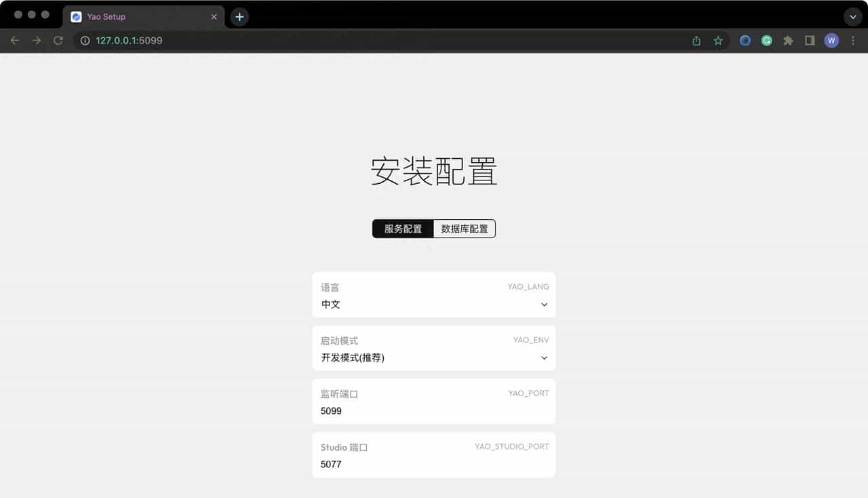Viewport: 868px width, 498px height.
Task: Open a new tab with the plus button
Action: [x=239, y=17]
